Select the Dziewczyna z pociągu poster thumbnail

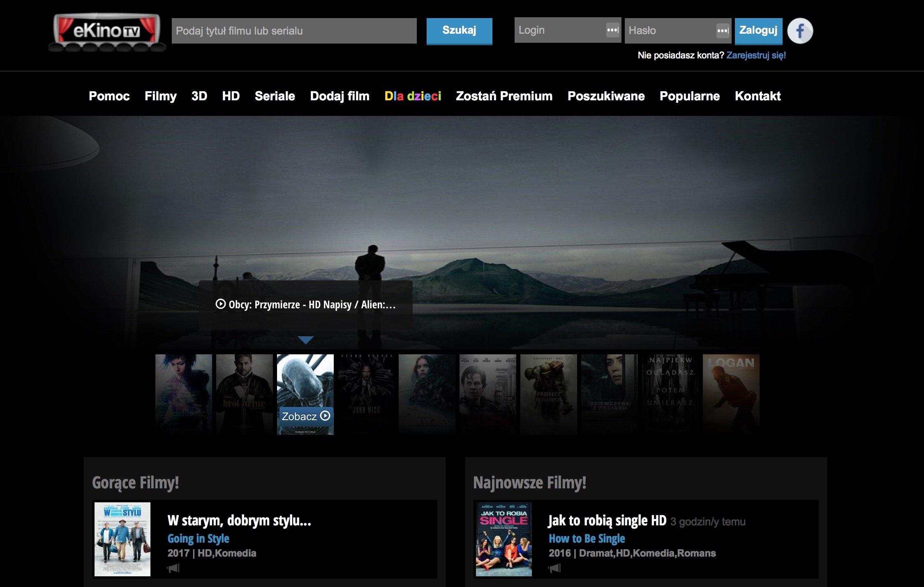(610, 394)
